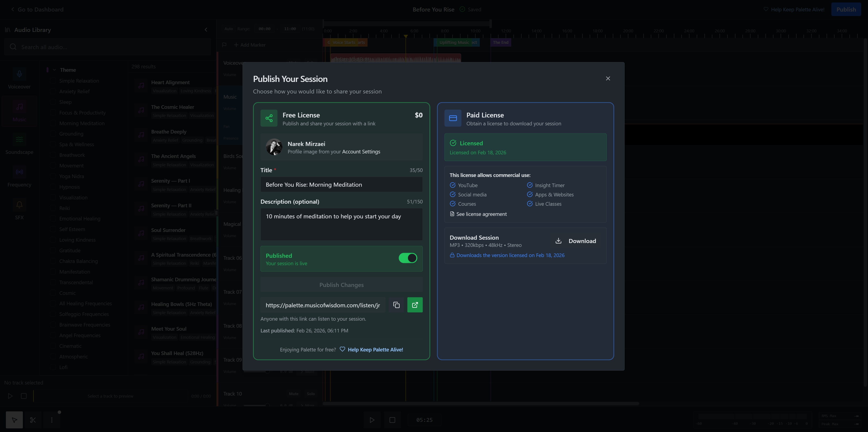868x432 pixels.
Task: Open the SFX category icon
Action: coord(19,205)
